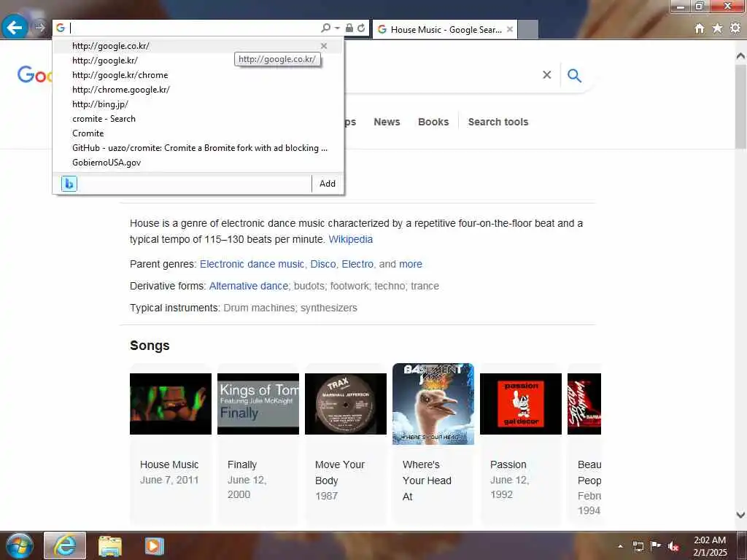Open the GitHub uazo/cromite history entry
Viewport: 747px width, 560px height.
pos(200,148)
